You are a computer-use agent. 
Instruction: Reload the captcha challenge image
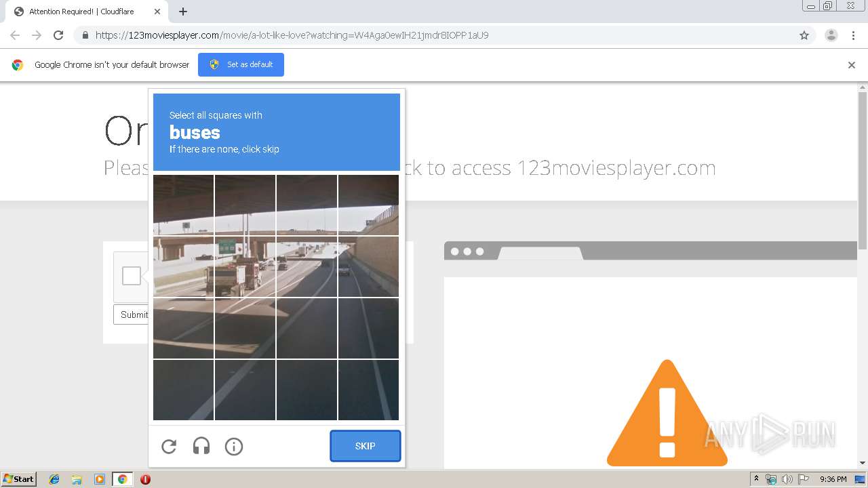[x=169, y=446]
